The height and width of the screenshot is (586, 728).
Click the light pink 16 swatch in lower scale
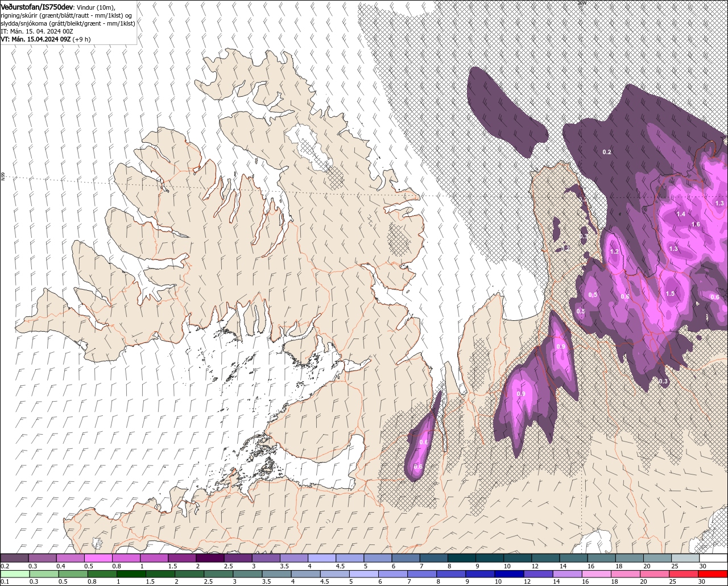click(596, 573)
